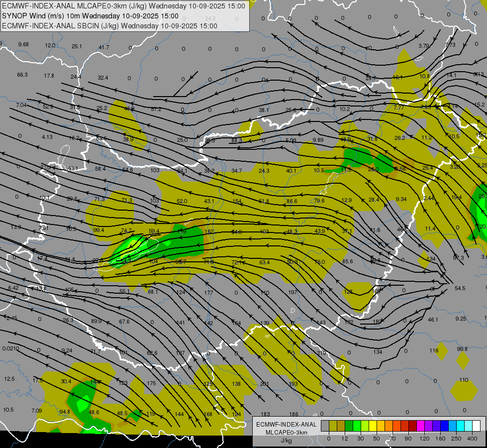The height and width of the screenshot is (448, 487).
Task: Click the legend label MLCAPE0-3km
Action: pyautogui.click(x=287, y=433)
